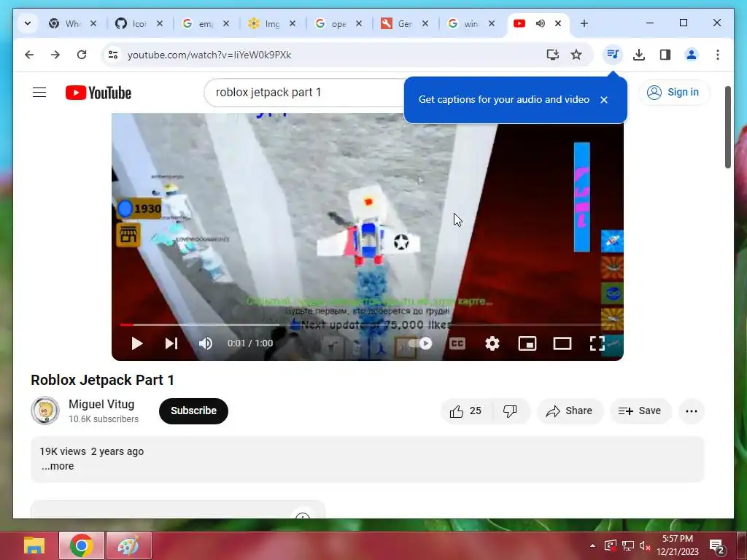Dislike the video with thumbs down
Screen dimensions: 747x560
click(510, 411)
